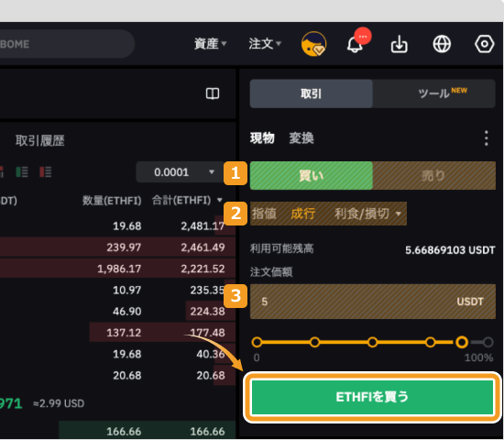Select the order book row with 46.90

pos(117,312)
